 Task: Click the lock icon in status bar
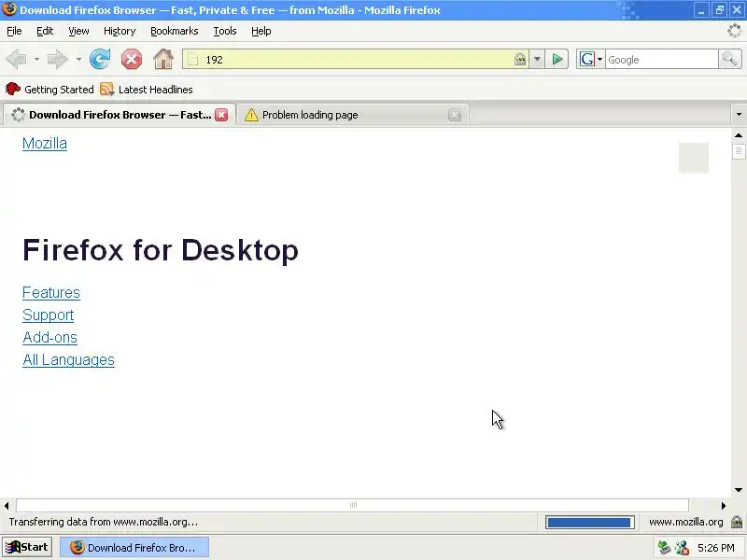[x=737, y=522]
